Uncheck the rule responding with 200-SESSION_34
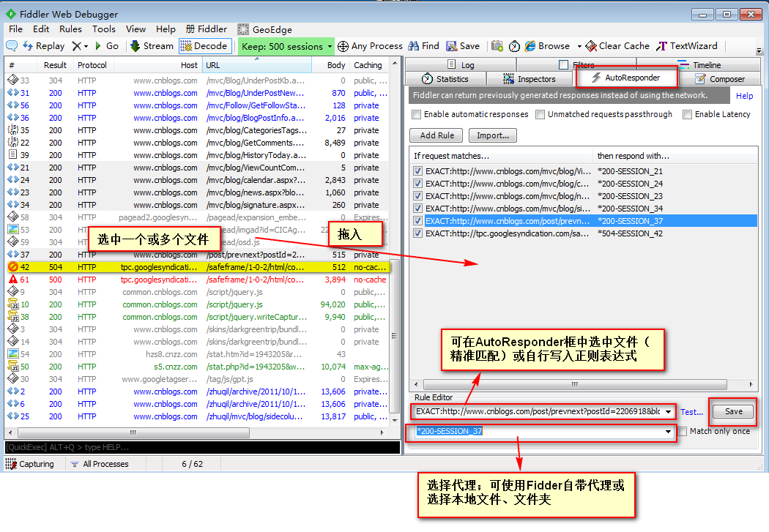This screenshot has width=769, height=532. pyautogui.click(x=418, y=209)
